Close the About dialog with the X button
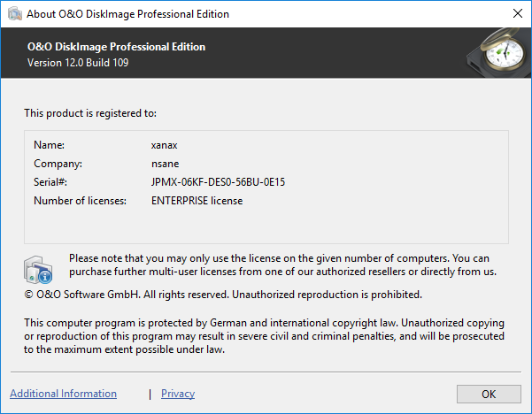Viewport: 532px width, 414px height. [516, 13]
